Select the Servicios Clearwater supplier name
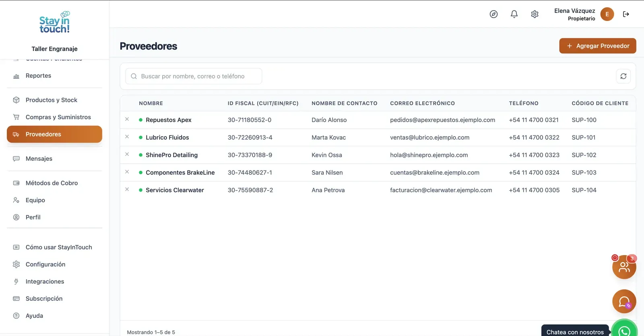This screenshot has height=336, width=644. (175, 190)
